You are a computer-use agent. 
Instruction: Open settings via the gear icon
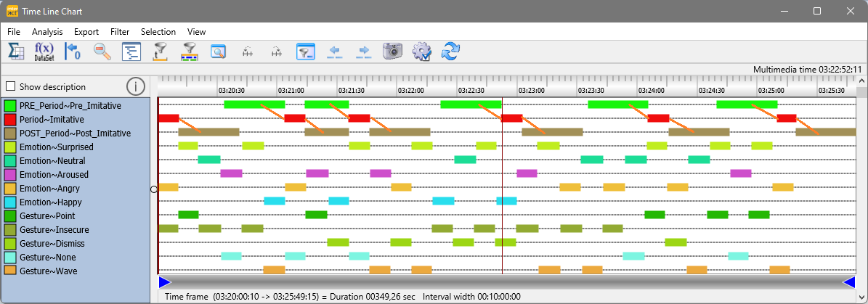pyautogui.click(x=422, y=52)
